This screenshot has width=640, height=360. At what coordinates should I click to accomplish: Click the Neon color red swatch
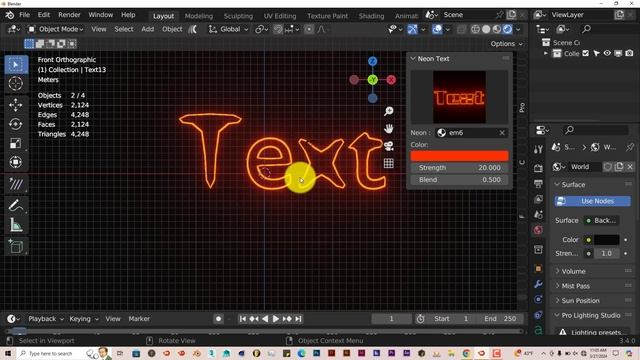click(x=459, y=156)
